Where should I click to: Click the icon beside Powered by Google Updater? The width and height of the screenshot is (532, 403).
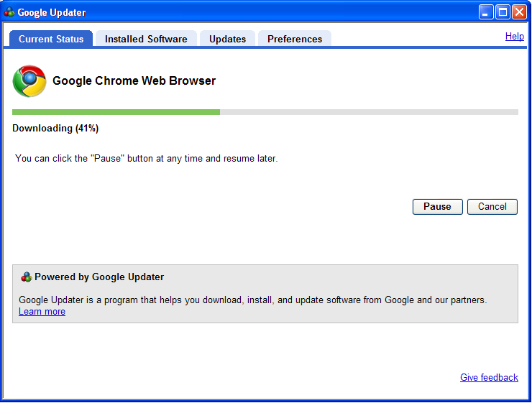26,277
